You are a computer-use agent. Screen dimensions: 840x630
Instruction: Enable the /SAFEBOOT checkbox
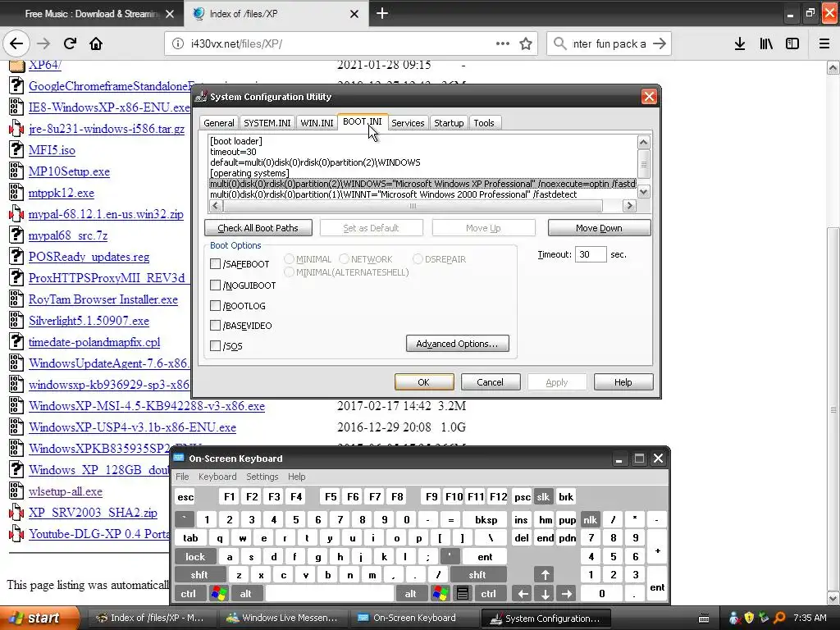pyautogui.click(x=216, y=263)
